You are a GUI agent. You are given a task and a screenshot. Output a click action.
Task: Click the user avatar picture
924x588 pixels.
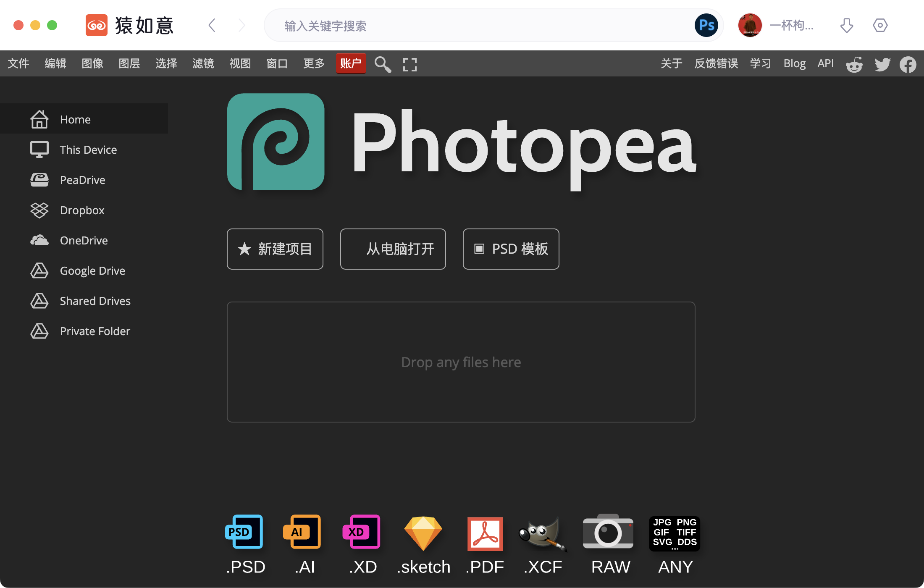(x=750, y=25)
